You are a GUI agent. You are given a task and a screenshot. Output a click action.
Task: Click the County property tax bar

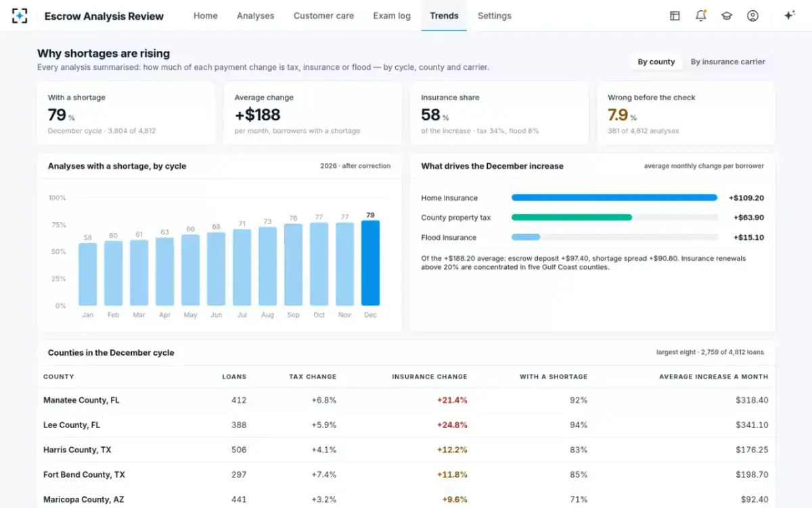614,217
